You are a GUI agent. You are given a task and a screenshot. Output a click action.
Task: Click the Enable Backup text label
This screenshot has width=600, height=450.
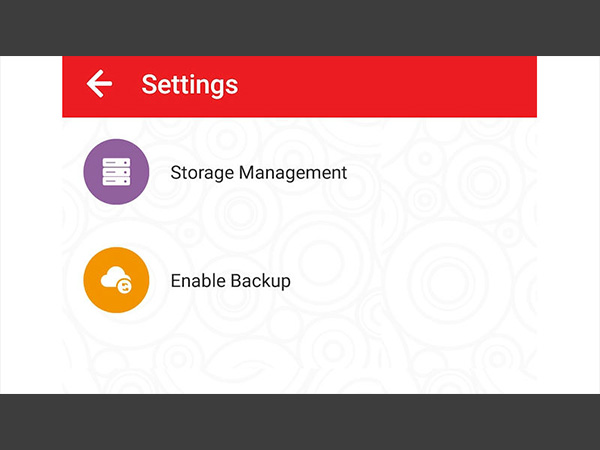click(x=230, y=280)
